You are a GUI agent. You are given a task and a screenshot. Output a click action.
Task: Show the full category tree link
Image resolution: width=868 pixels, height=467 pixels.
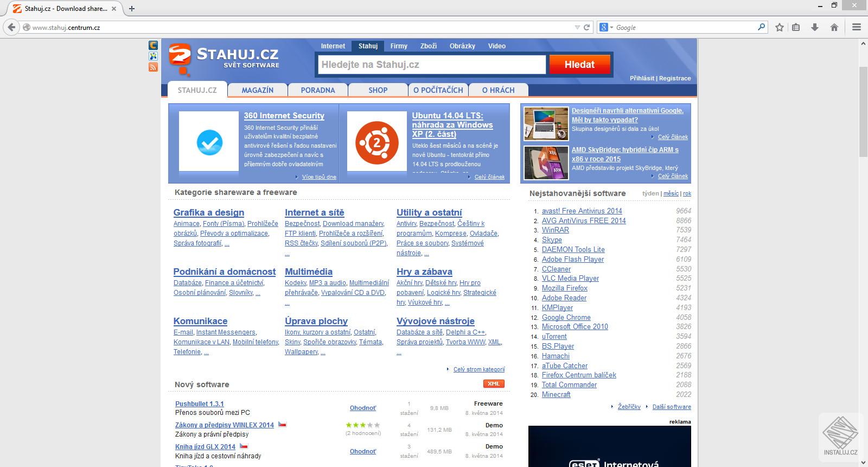coord(479,369)
